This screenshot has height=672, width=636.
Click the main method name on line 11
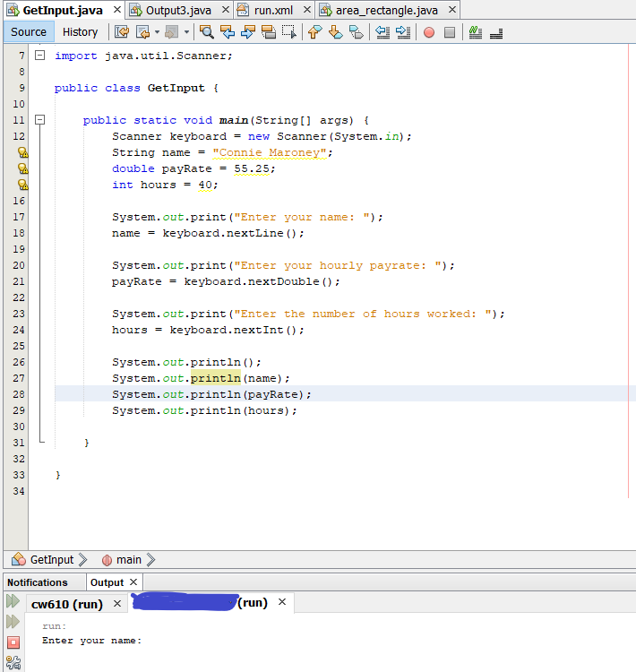[x=234, y=120]
